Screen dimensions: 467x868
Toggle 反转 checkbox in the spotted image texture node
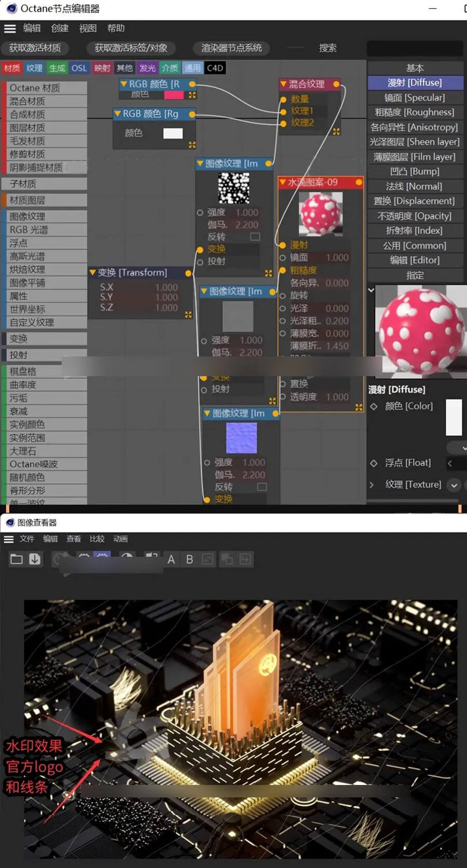(255, 237)
